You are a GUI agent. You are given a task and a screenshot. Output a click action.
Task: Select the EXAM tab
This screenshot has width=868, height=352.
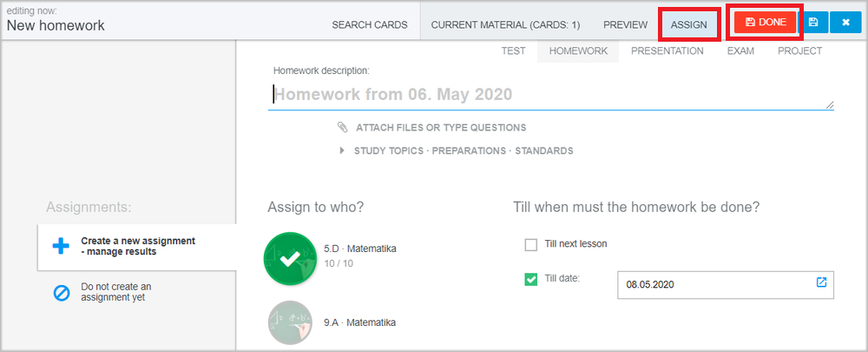[740, 51]
